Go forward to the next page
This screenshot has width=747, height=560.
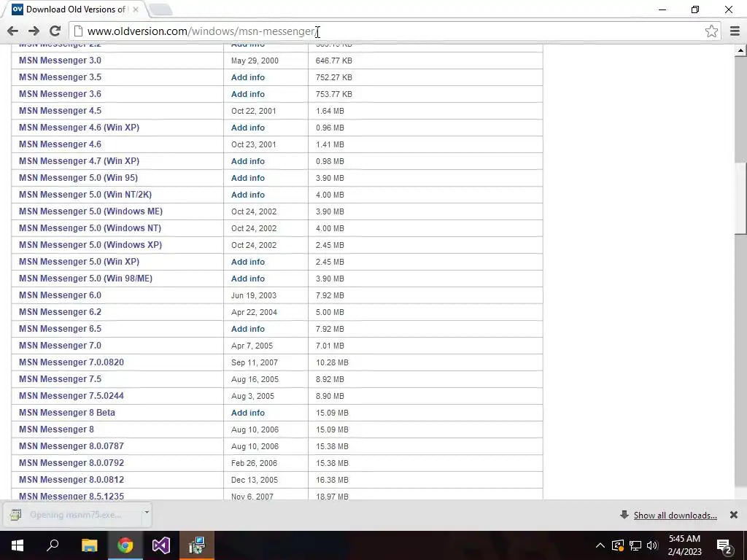pyautogui.click(x=34, y=31)
